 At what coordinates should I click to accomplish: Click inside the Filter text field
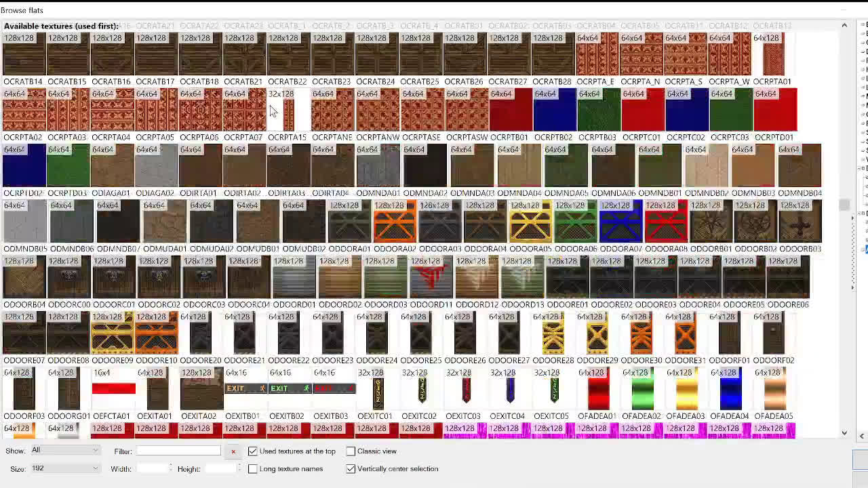pyautogui.click(x=178, y=451)
